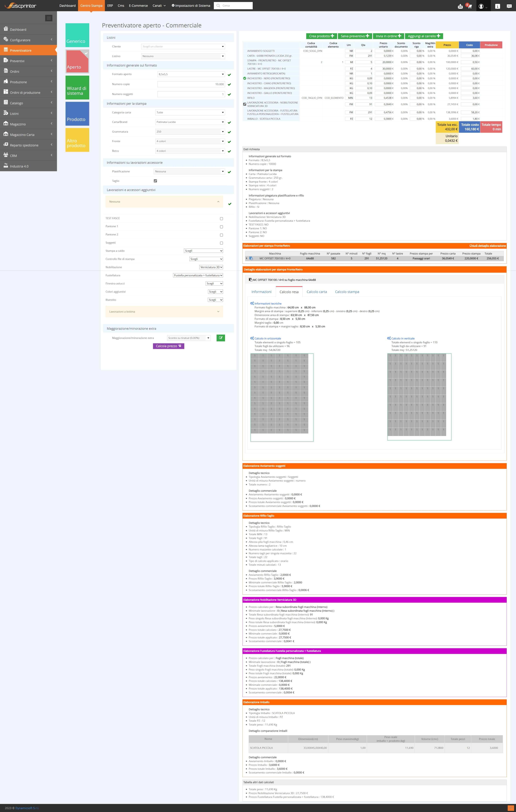The image size is (516, 812).
Task: Open Magazzino Carta in sidebar
Action: click(28, 134)
